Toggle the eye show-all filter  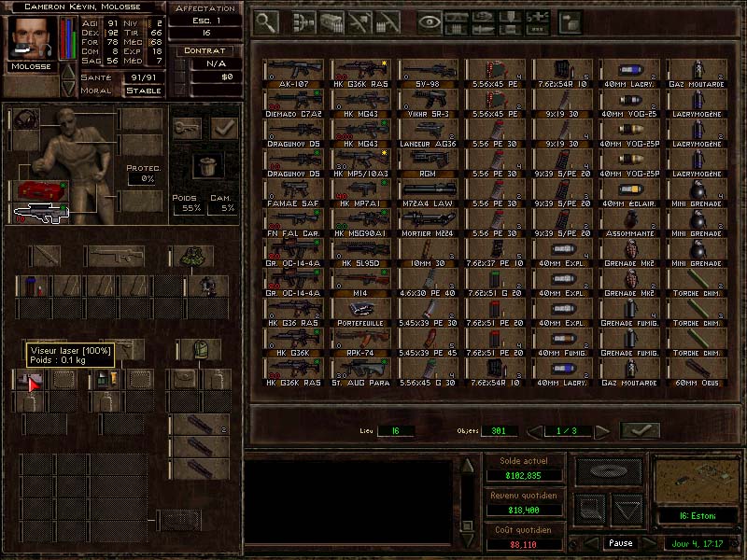pyautogui.click(x=430, y=22)
